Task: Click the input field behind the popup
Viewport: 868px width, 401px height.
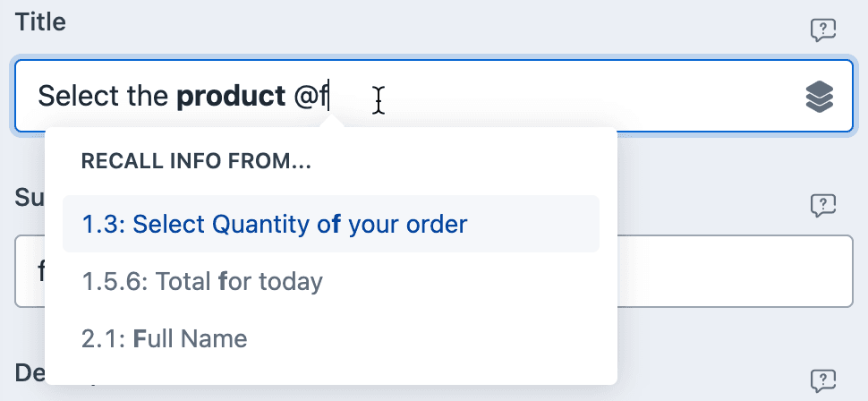Action: 735,271
